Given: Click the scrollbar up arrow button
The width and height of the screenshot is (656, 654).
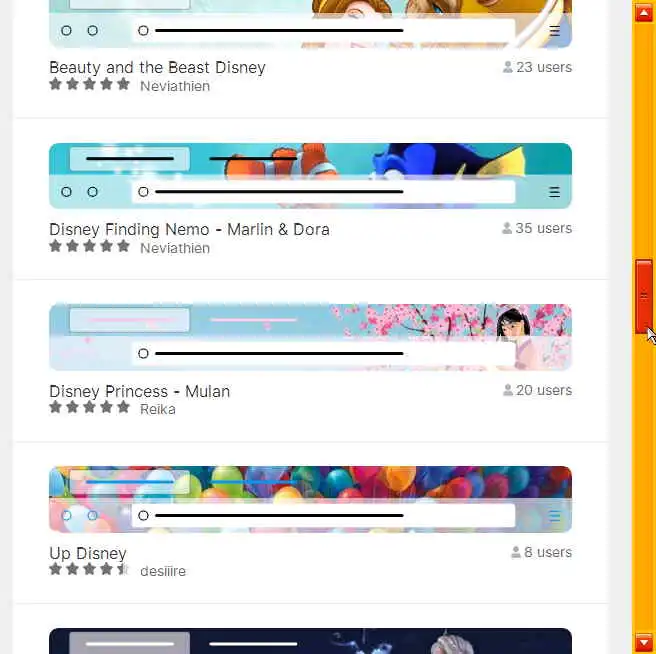Looking at the screenshot, I should click(643, 13).
